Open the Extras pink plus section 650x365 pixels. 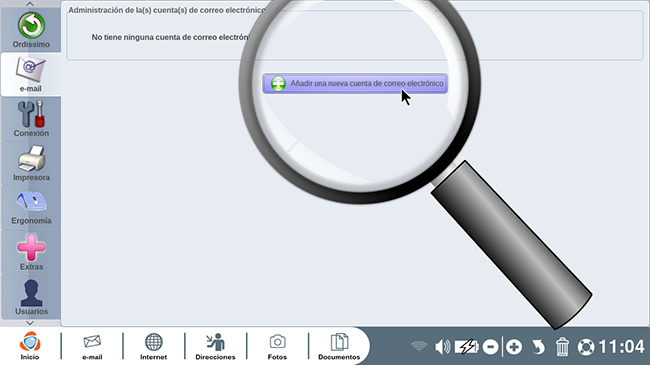click(x=31, y=252)
